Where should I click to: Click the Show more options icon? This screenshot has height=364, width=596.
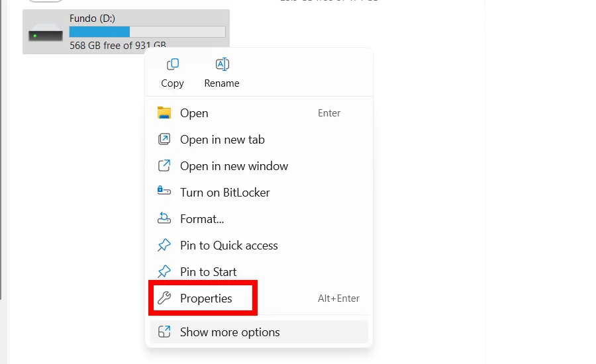(x=164, y=332)
